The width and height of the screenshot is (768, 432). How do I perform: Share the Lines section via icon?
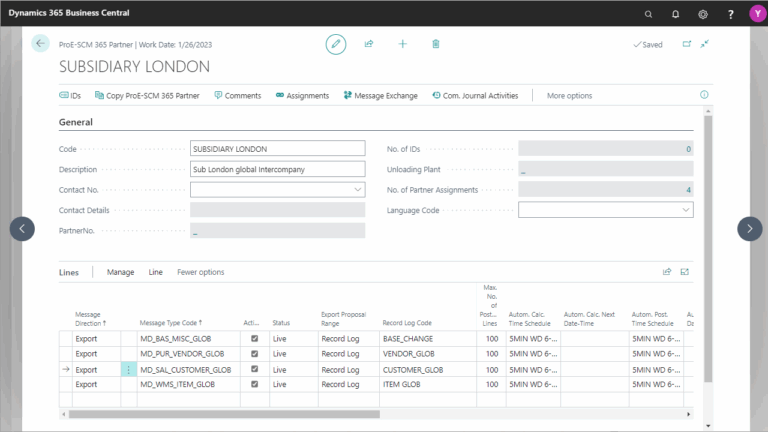click(x=667, y=272)
